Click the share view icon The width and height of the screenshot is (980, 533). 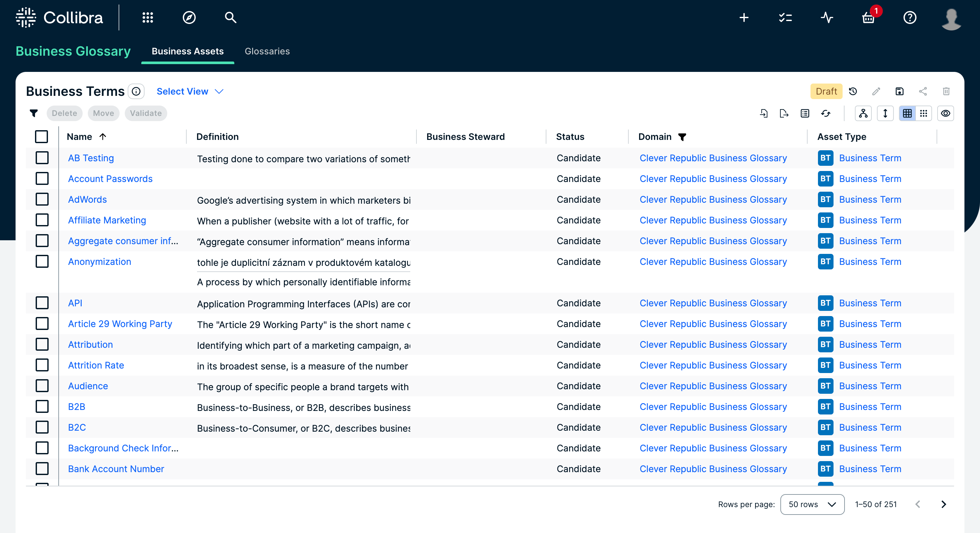coord(923,91)
